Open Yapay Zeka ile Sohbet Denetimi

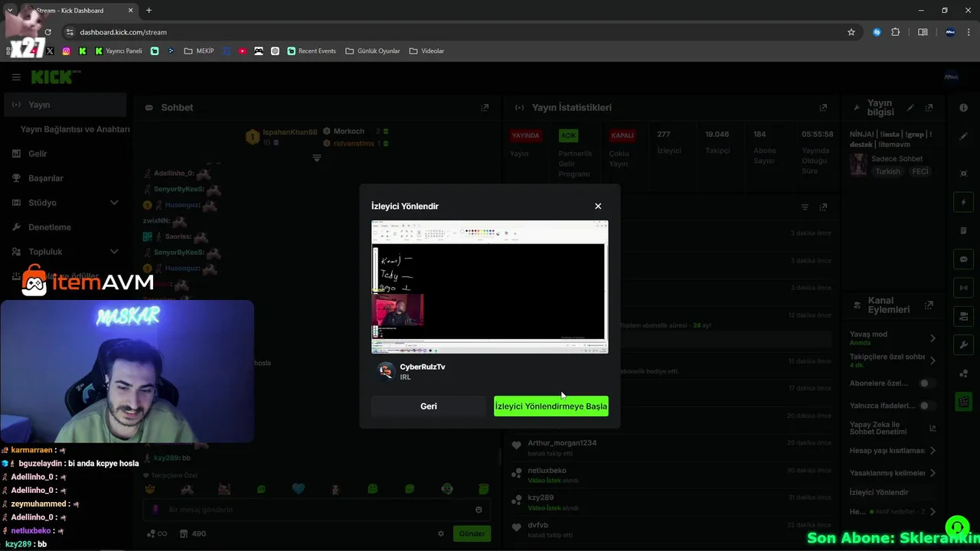coord(893,429)
